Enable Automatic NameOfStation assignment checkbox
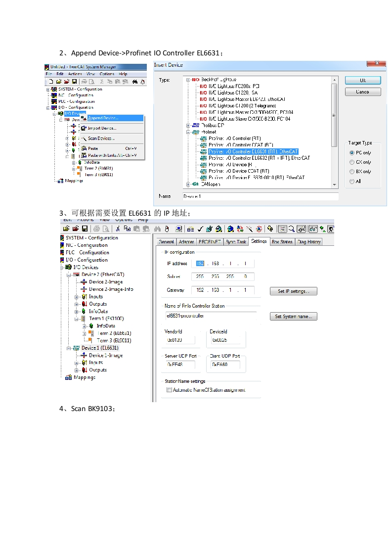 click(169, 390)
